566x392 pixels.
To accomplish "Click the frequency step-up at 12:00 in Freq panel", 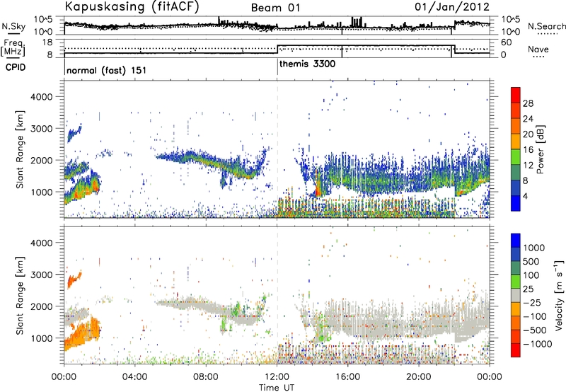I will tap(277, 50).
